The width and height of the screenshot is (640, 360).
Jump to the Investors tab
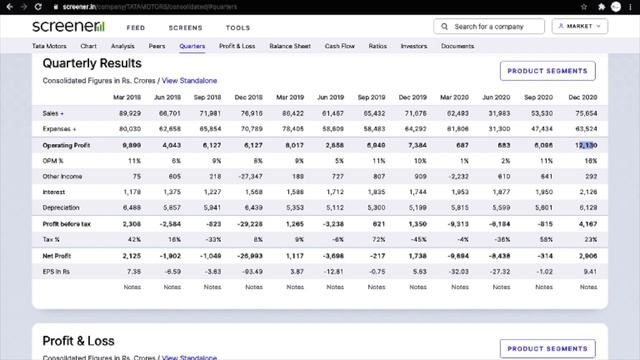tap(414, 46)
